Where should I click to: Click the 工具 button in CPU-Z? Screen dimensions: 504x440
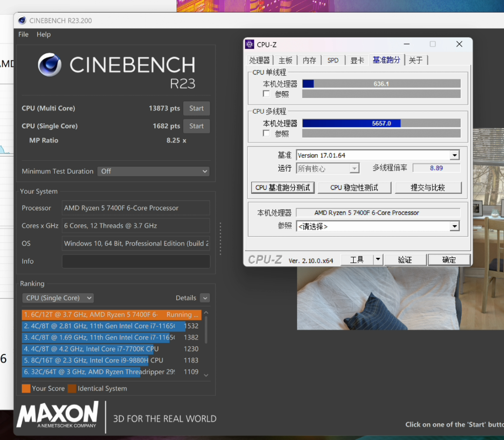pyautogui.click(x=357, y=260)
